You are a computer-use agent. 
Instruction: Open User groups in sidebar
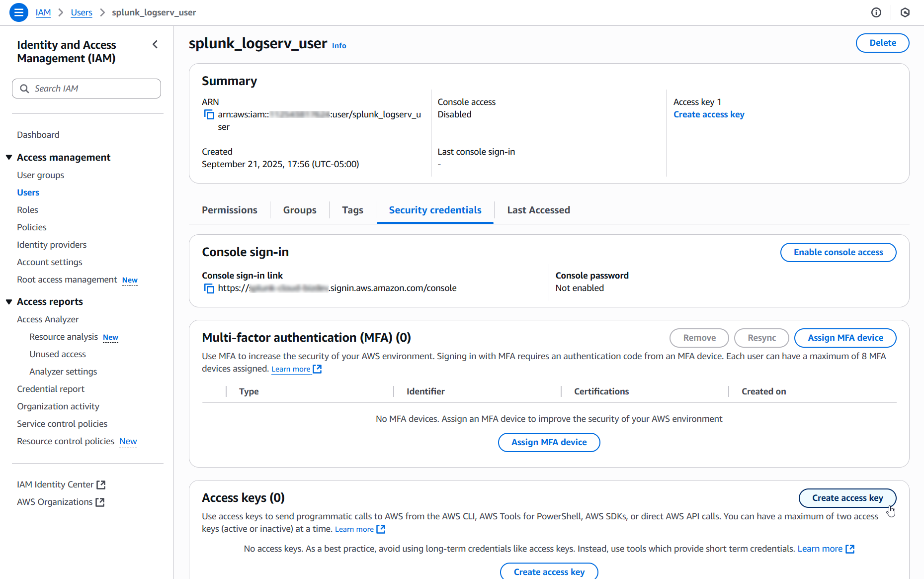tap(41, 175)
